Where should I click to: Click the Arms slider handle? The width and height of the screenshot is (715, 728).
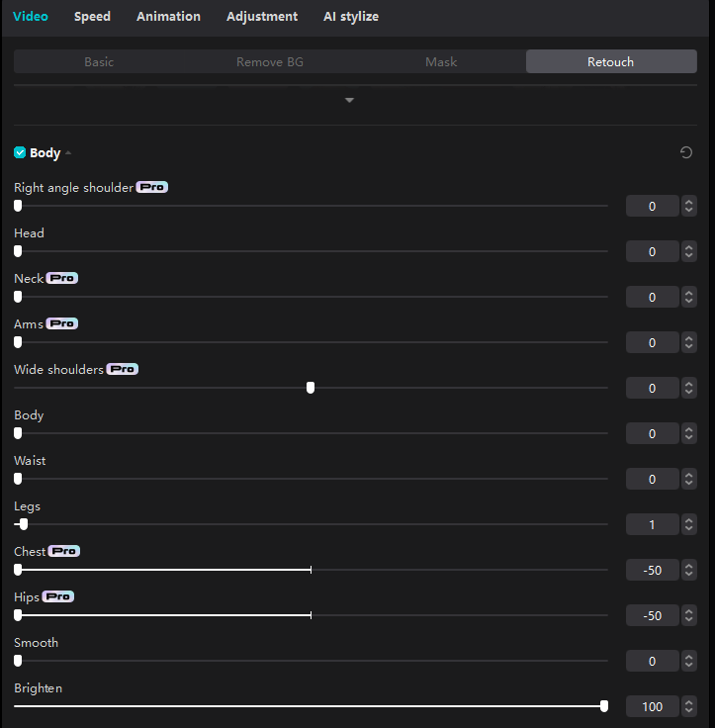(x=18, y=342)
